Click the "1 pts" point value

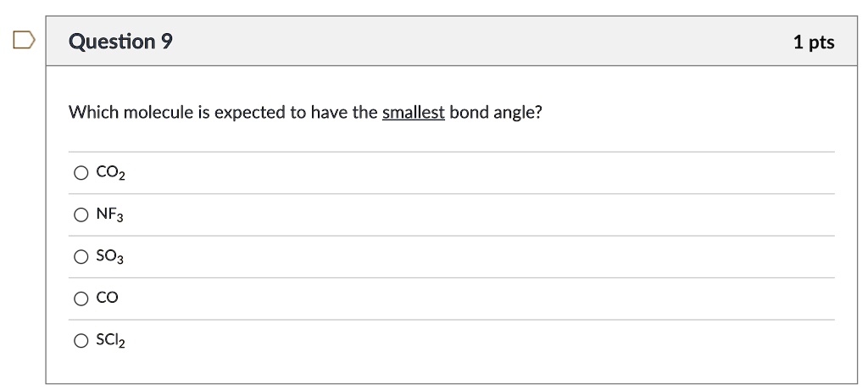(814, 42)
